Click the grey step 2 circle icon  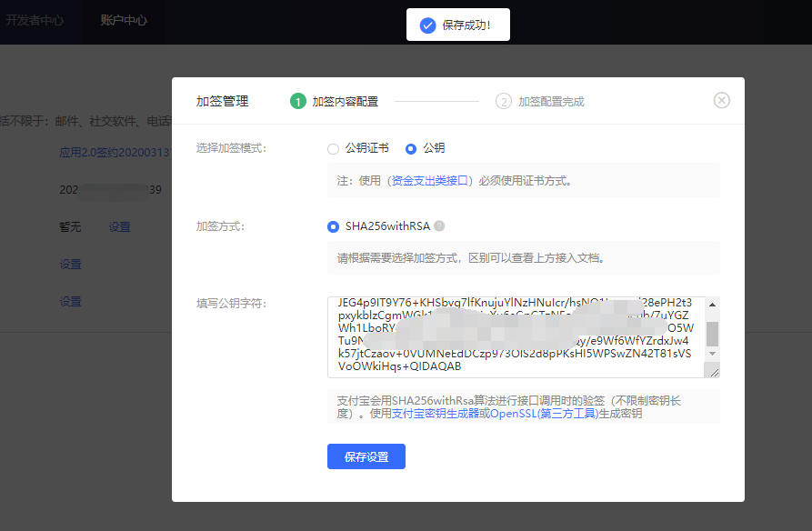click(504, 101)
